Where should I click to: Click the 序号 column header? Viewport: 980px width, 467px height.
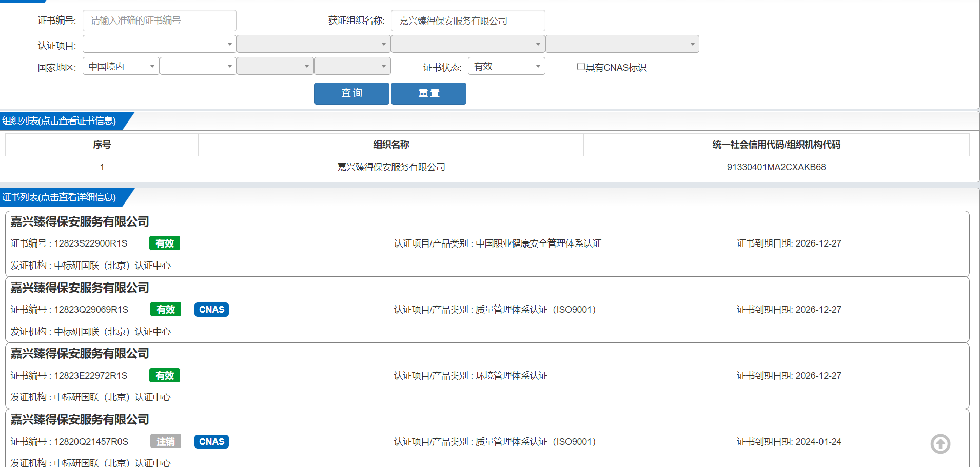click(102, 145)
